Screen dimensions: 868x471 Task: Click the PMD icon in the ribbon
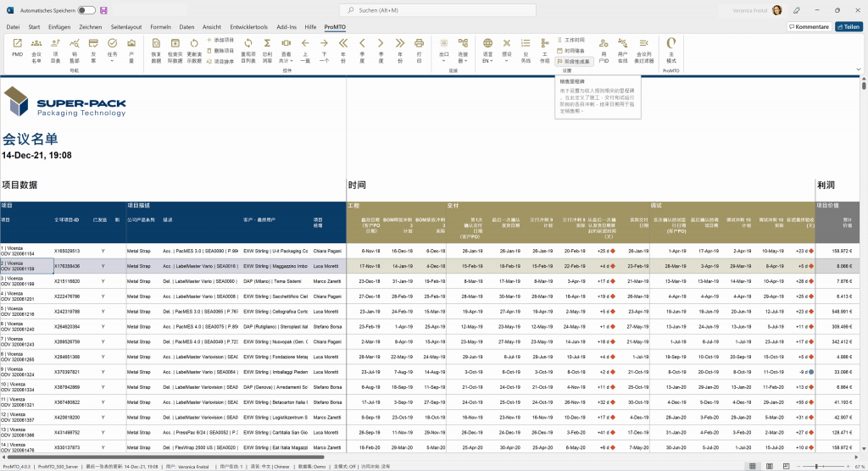pos(17,47)
